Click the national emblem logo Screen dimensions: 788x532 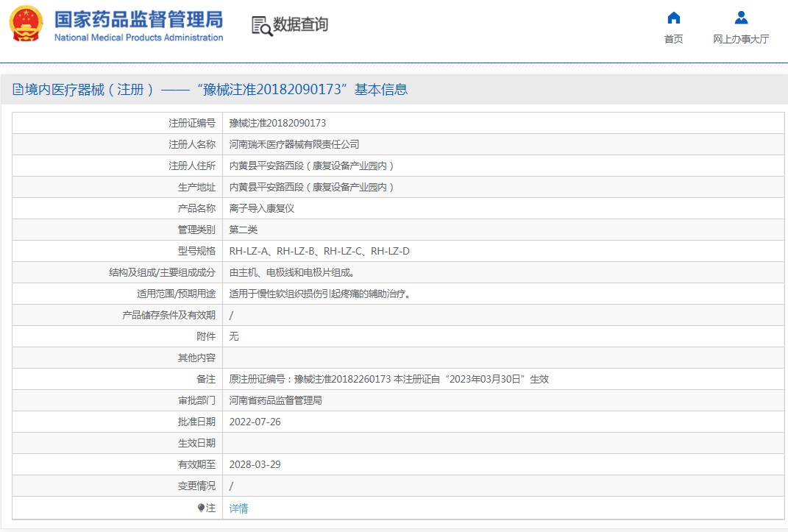[x=26, y=24]
